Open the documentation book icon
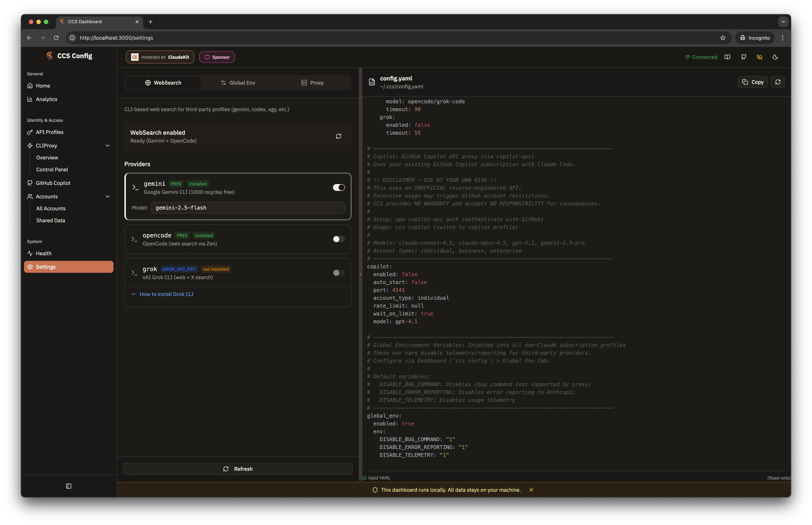 (727, 57)
